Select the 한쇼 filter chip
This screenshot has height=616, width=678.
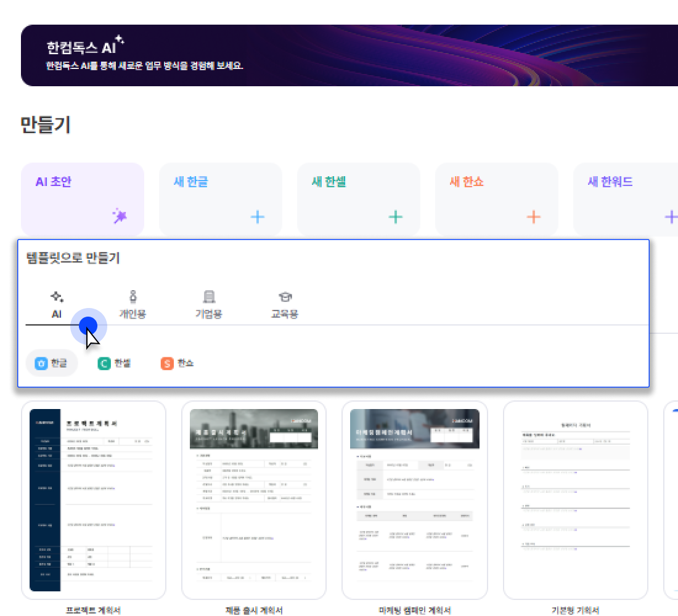(x=178, y=363)
